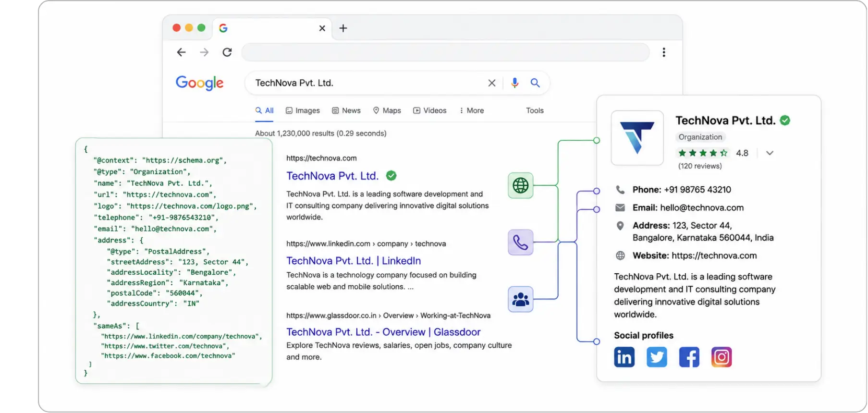Click the "sameAs" line in JSON code
Viewport: 868px width, 413px height.
[x=117, y=326]
